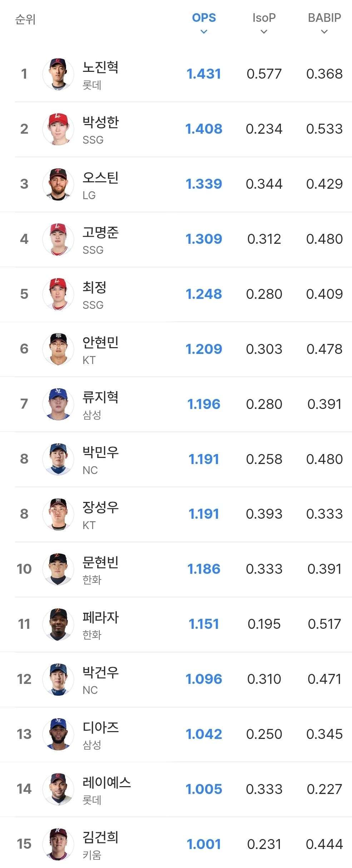
Task: Tap 류지혁 Samsung player avatar
Action: point(58,404)
